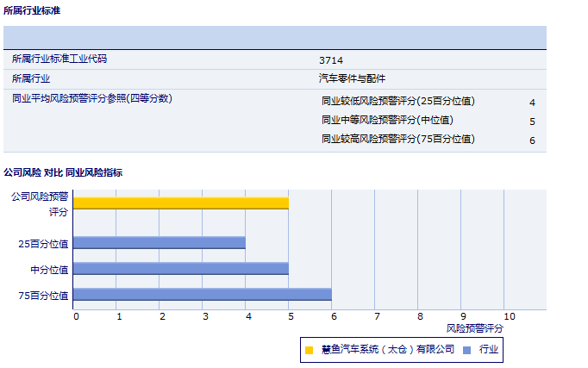Select 同业中等风险预警评分(中位值) text
Image resolution: width=588 pixels, height=368 pixels.
pos(387,121)
